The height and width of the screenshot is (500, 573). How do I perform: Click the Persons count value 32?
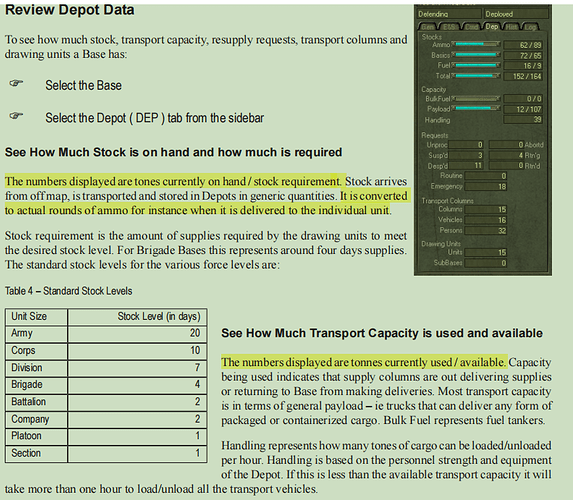[x=486, y=231]
